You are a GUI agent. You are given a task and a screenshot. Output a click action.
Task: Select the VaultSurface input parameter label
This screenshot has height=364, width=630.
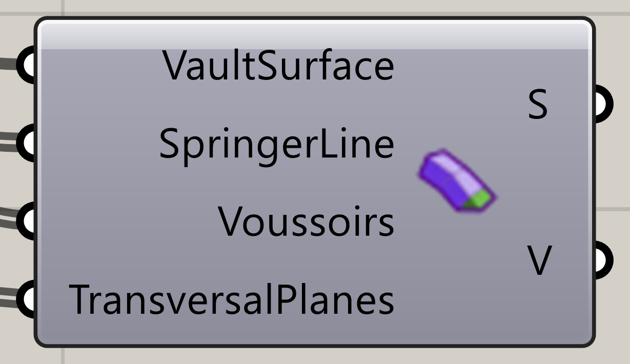click(278, 67)
